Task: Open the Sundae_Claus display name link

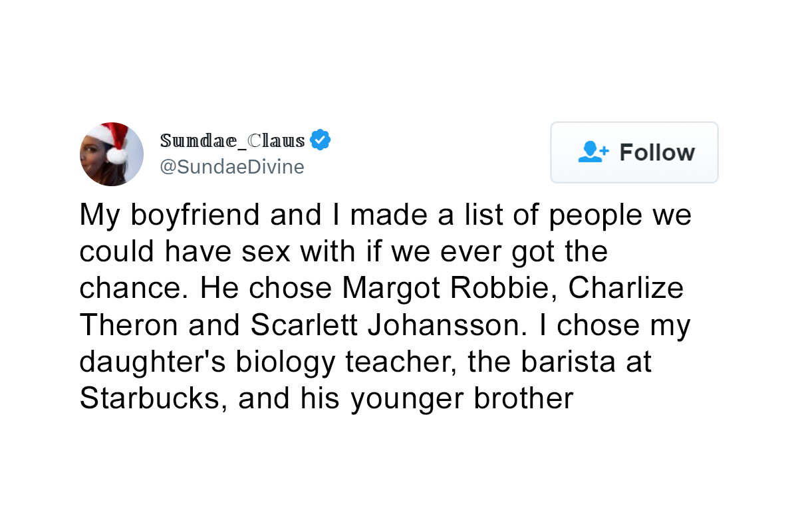Action: coord(233,141)
